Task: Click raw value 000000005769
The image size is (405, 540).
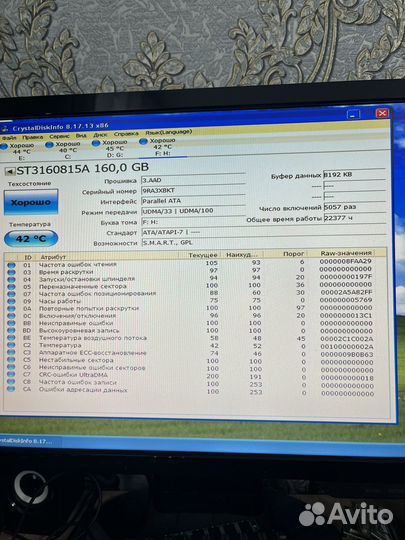Action: [x=346, y=300]
